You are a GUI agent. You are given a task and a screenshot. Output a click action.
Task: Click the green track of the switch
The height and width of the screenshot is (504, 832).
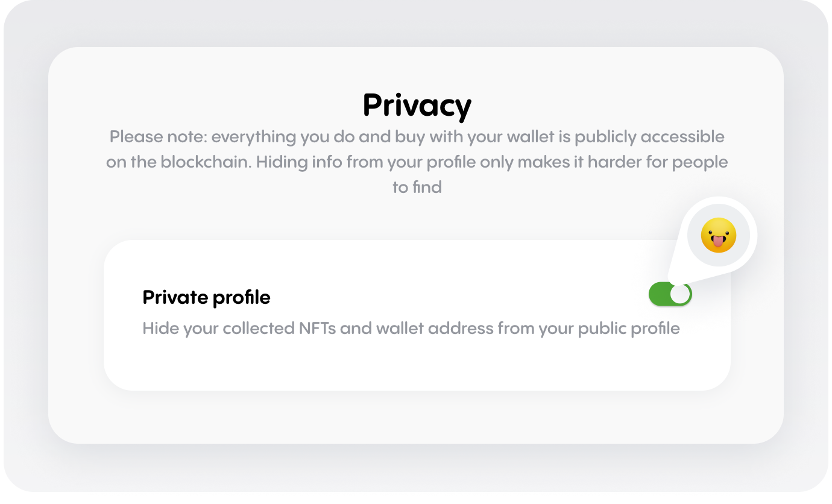point(658,294)
